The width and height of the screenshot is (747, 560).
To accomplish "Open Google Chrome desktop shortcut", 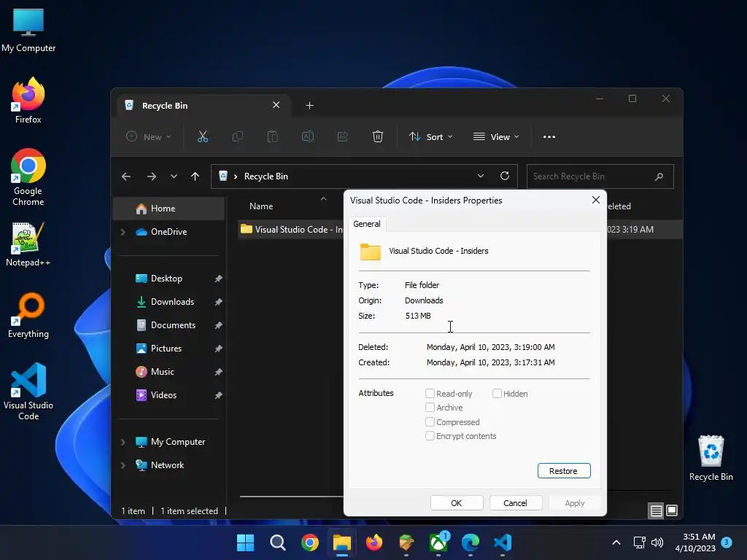I will (x=28, y=177).
